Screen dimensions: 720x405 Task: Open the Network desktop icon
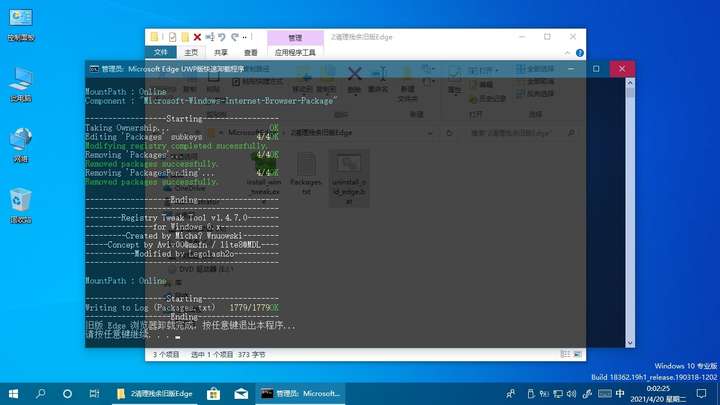21,146
